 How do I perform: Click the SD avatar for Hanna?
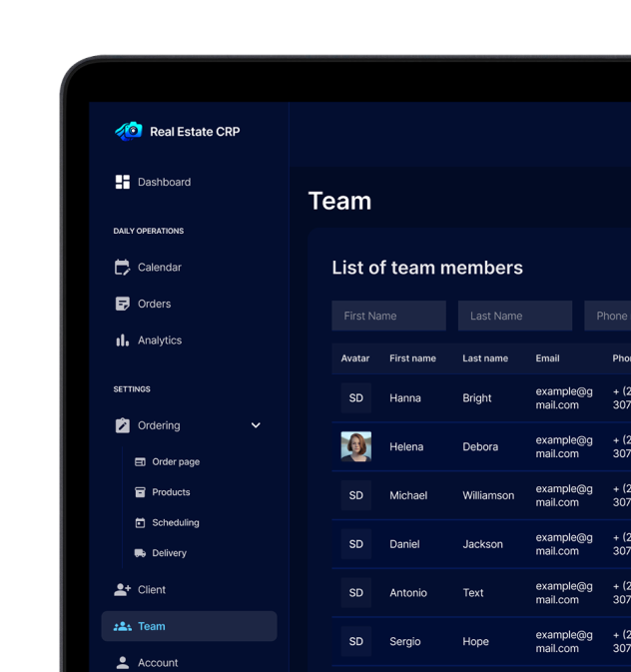356,398
